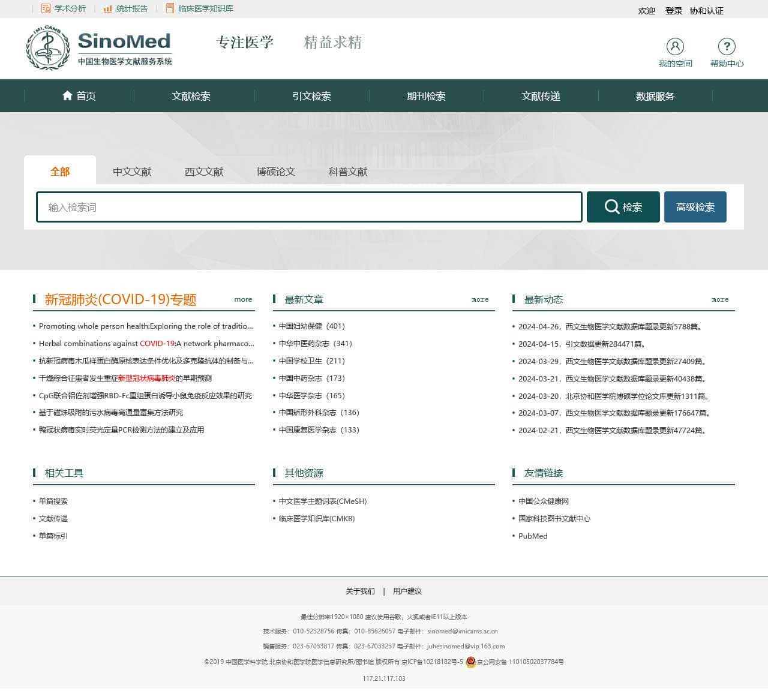Expand more for the COVID-19 专题 section
Screen dimensions: 768x700
[243, 299]
